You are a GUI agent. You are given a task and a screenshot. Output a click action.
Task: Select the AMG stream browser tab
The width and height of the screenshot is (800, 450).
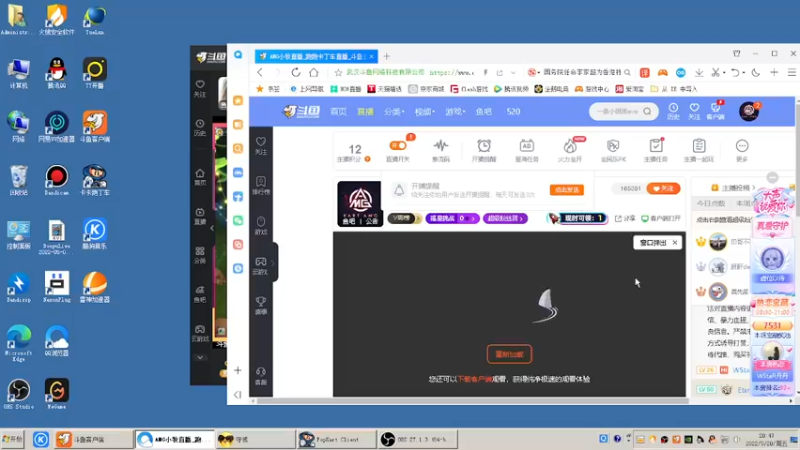coord(316,56)
